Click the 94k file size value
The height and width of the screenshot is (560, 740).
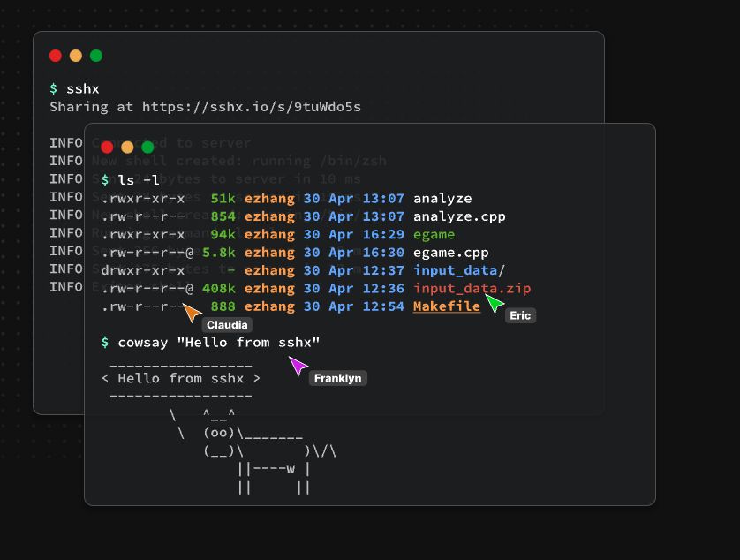point(223,235)
